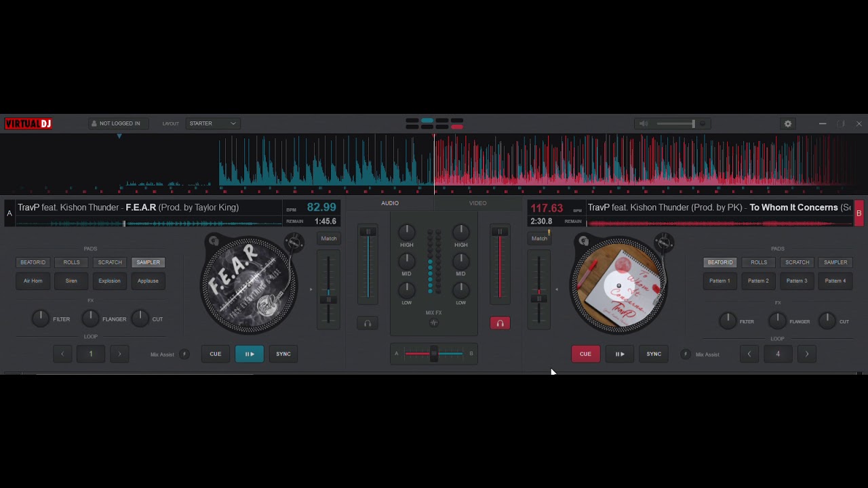The height and width of the screenshot is (488, 868).
Task: Click the A-B crossfader
Action: (x=434, y=353)
